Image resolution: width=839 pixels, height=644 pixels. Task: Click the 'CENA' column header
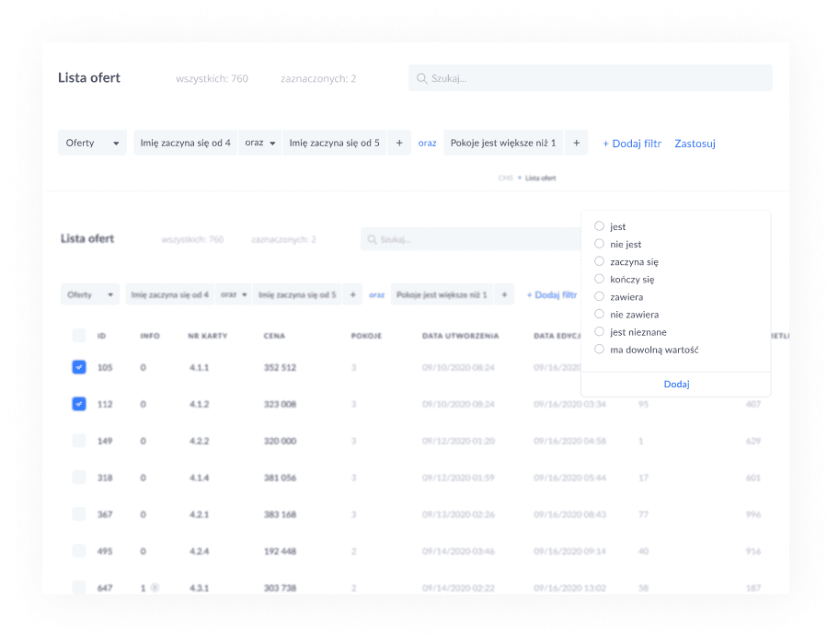tap(274, 336)
